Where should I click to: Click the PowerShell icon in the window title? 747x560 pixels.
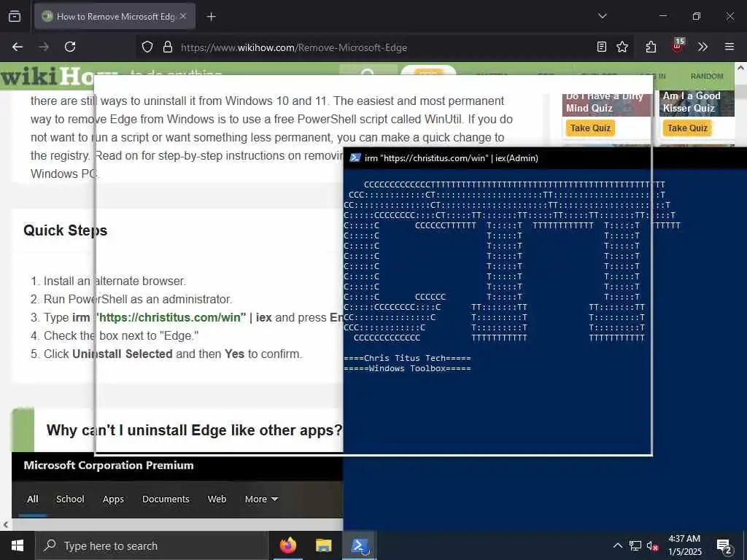(355, 157)
